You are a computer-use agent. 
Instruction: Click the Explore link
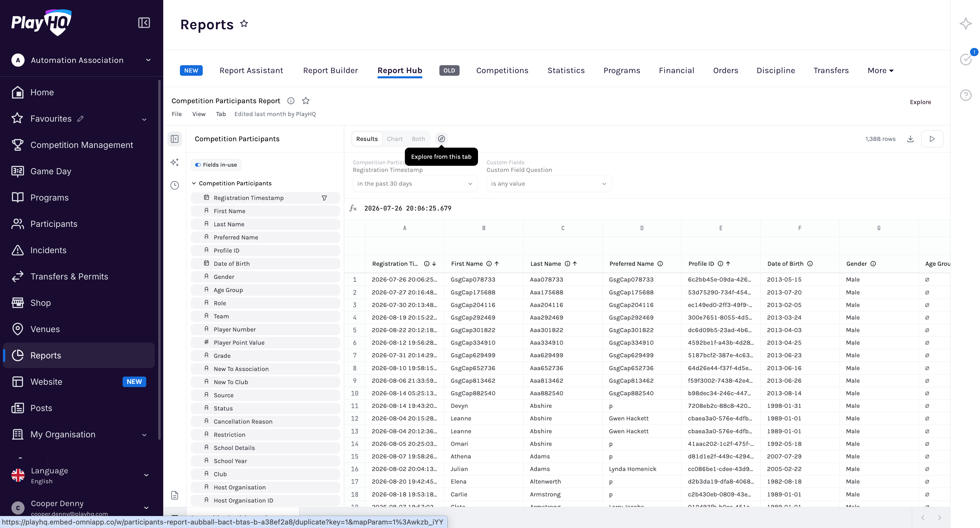pyautogui.click(x=920, y=102)
